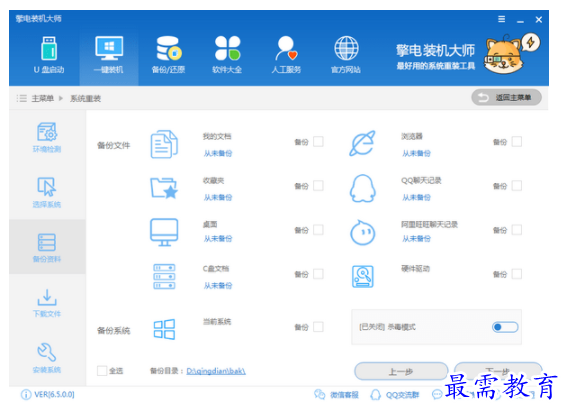
Task: Click 从未备份 status under C盘文档
Action: tap(218, 286)
